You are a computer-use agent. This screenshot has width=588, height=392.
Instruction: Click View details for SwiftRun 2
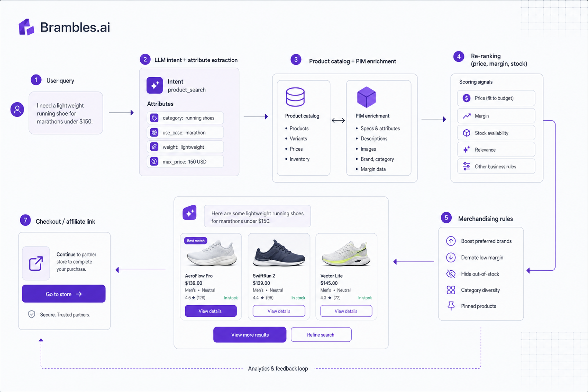point(279,311)
